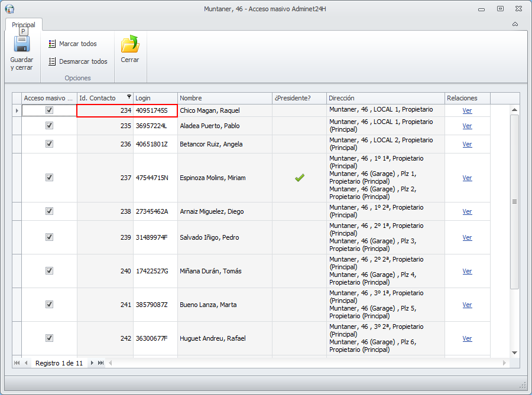This screenshot has width=532, height=395.
Task: Minimize the Acceso masivo window
Action: 481,9
